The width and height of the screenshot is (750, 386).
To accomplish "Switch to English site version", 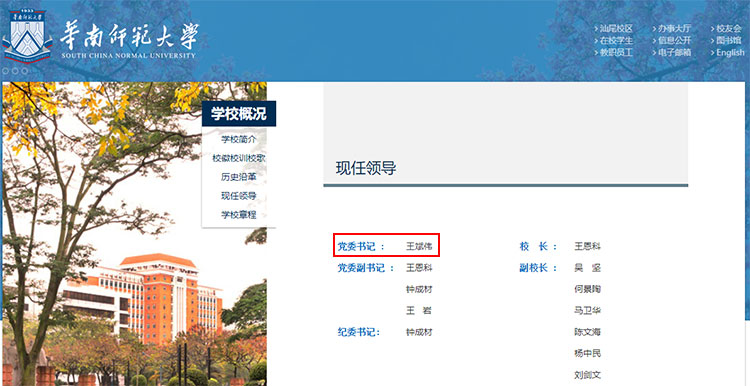I will pyautogui.click(x=728, y=53).
